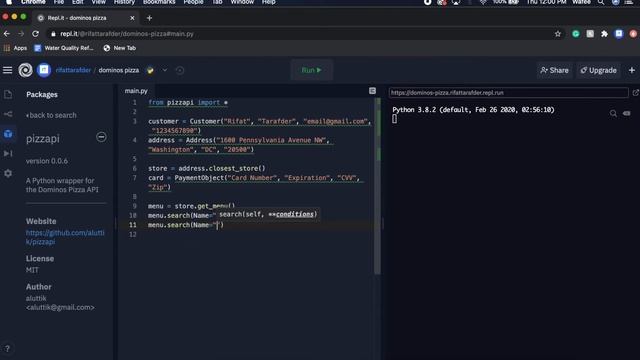640x360 pixels.
Task: Click the rifattarafder username link
Action: pos(73,70)
